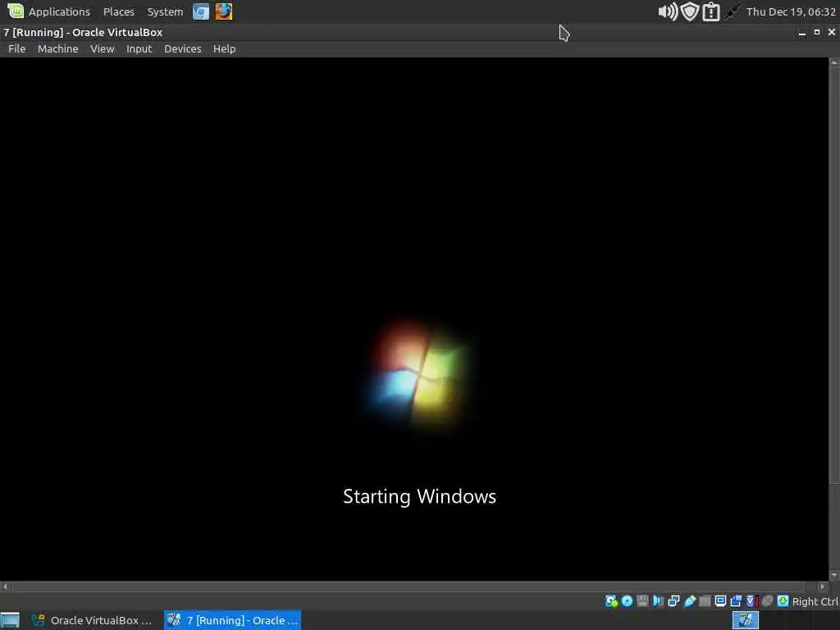840x630 pixels.
Task: Click the horizontal scrollbar left arrow
Action: [x=5, y=587]
